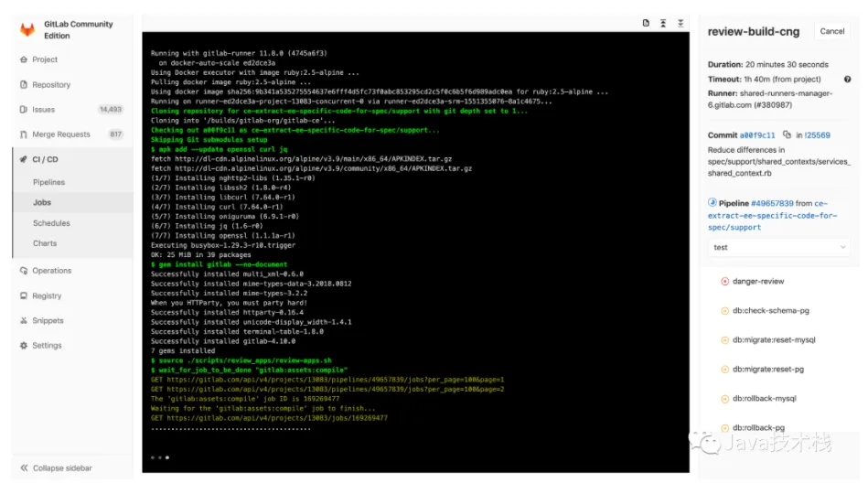The width and height of the screenshot is (868, 494).
Task: Click log line 'Skipping Git submodules setup'
Action: 209,140
